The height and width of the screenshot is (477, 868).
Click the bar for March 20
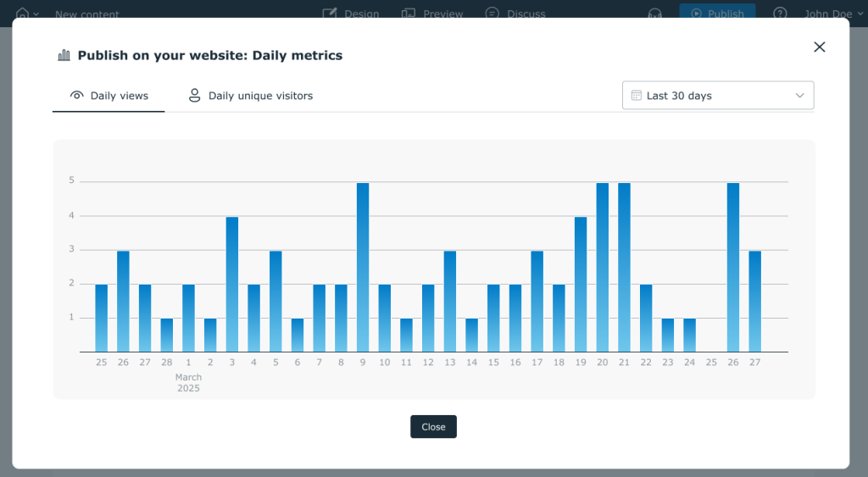603,267
